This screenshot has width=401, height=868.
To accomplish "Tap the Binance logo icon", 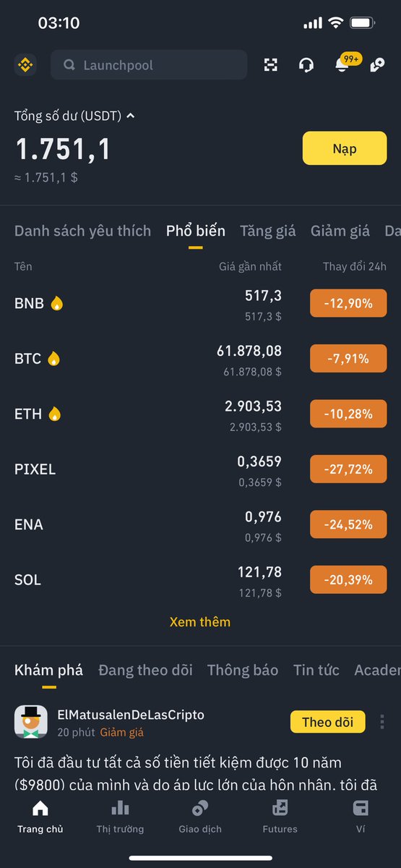I will (x=25, y=65).
